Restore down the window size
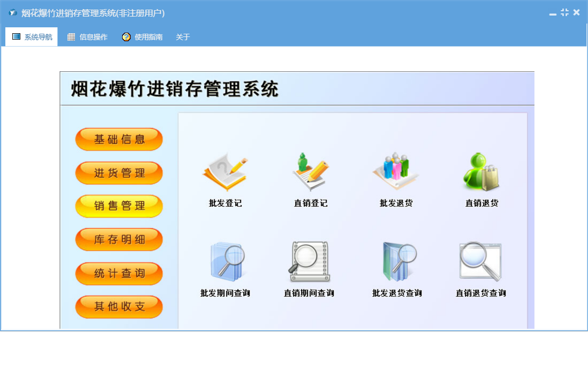This screenshot has height=390, width=588. 564,12
